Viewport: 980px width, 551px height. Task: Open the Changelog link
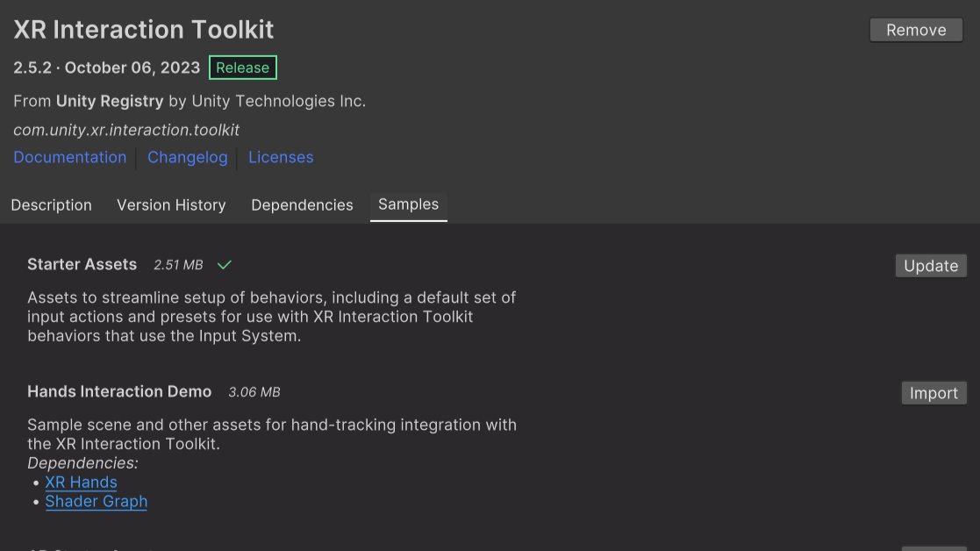[x=187, y=157]
